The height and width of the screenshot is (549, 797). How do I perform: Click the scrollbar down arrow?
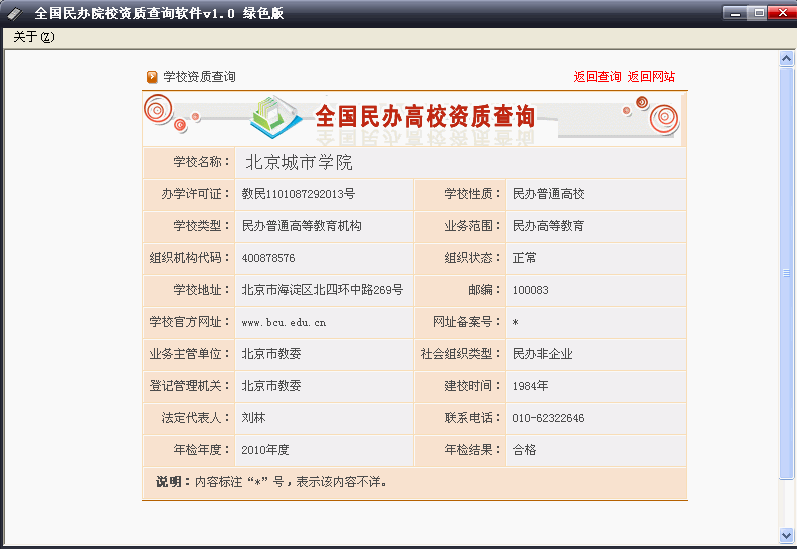pos(786,535)
